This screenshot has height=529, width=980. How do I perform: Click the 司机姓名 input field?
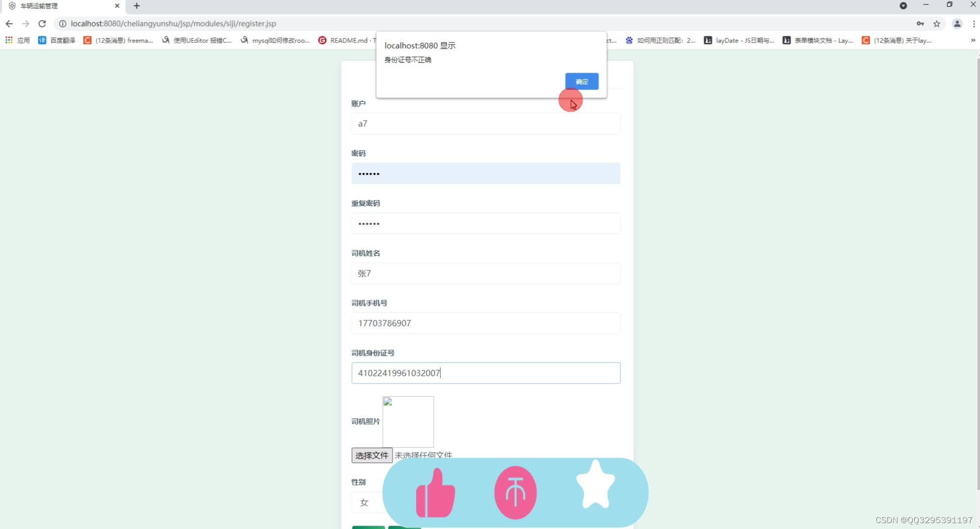[x=486, y=273]
